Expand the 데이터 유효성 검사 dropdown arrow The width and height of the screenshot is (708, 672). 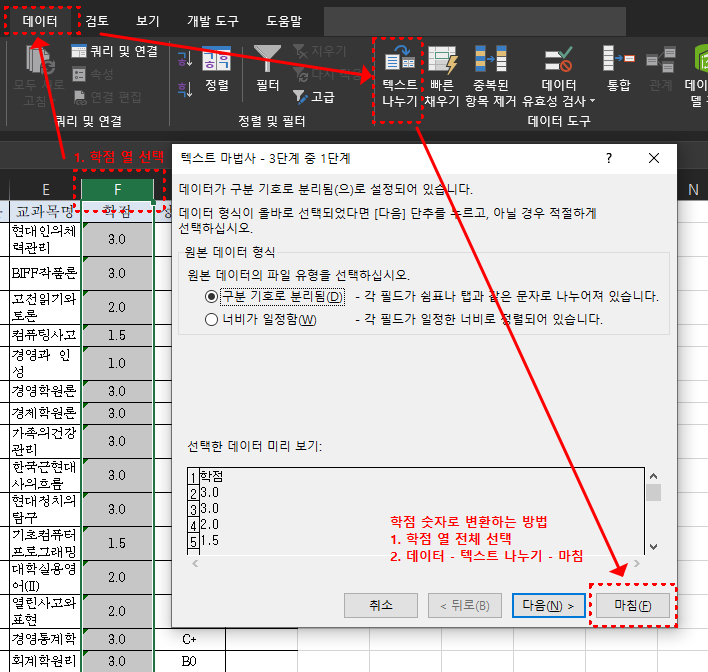click(593, 101)
